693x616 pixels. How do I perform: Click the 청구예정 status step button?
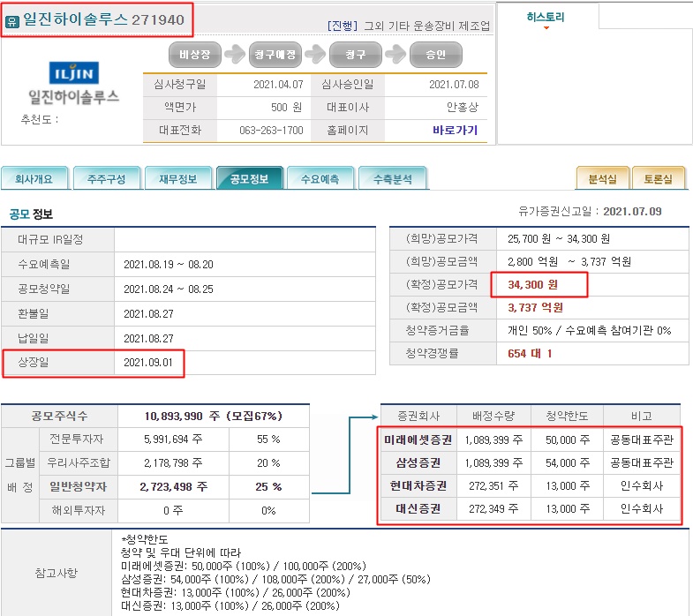coord(275,55)
